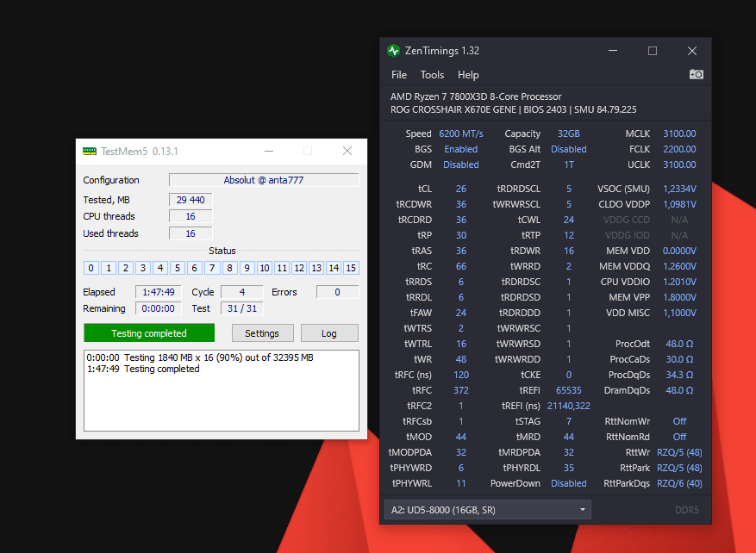Image resolution: width=756 pixels, height=553 pixels.
Task: Close the TestMem5 window
Action: (x=347, y=152)
